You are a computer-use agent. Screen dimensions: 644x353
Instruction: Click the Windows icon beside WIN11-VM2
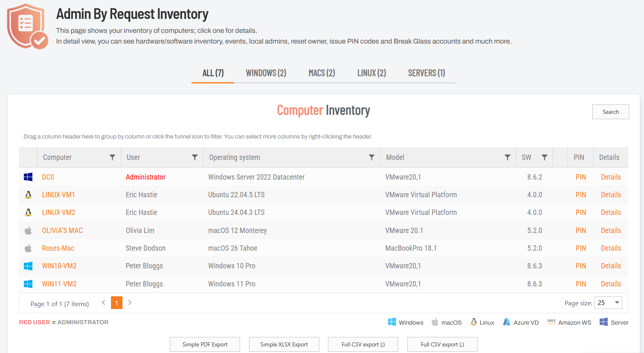click(x=28, y=284)
